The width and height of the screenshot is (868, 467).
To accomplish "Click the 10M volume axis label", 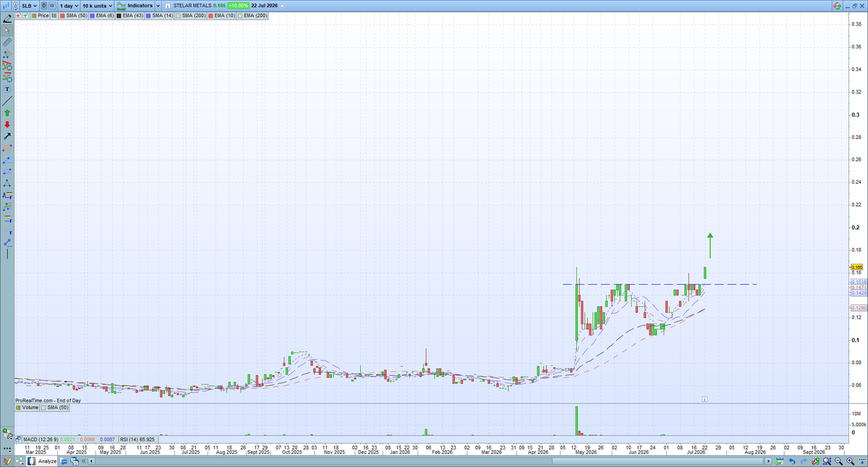I will [x=858, y=413].
